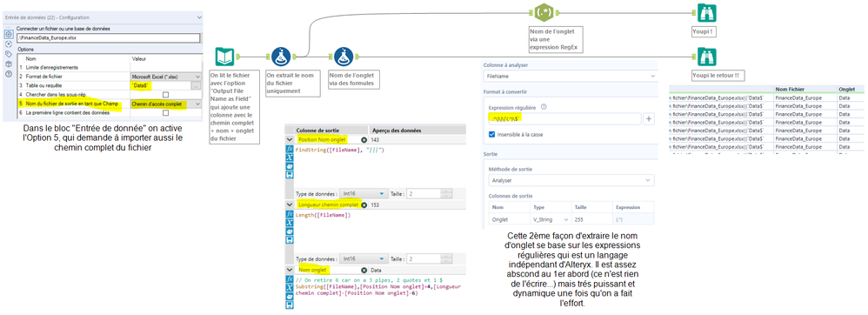Click the Nom Fichier column header in results

pyautogui.click(x=805, y=89)
